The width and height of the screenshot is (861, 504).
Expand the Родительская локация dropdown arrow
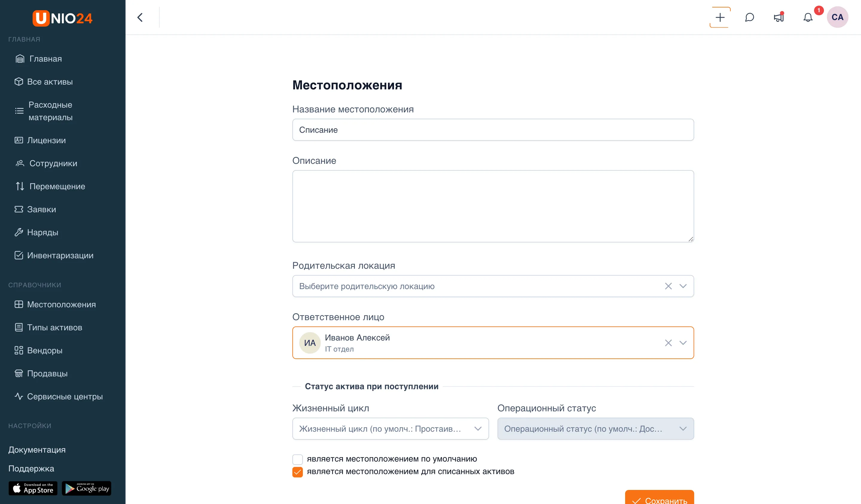683,286
